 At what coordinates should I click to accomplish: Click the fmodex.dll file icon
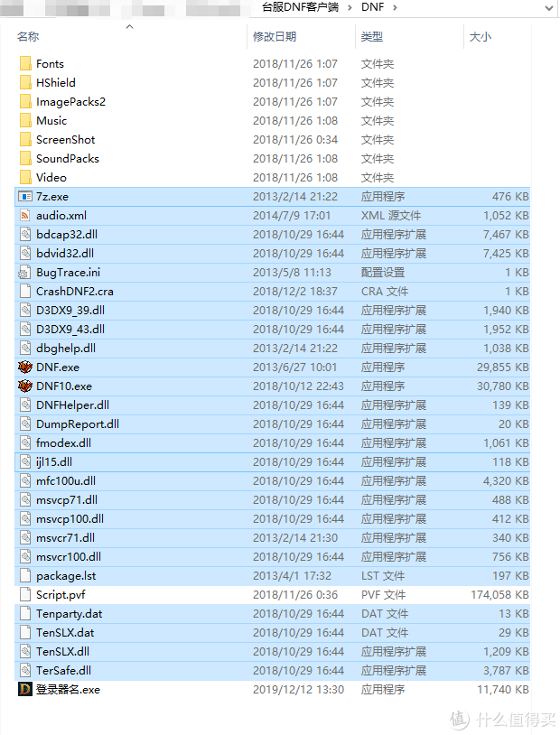(25, 443)
